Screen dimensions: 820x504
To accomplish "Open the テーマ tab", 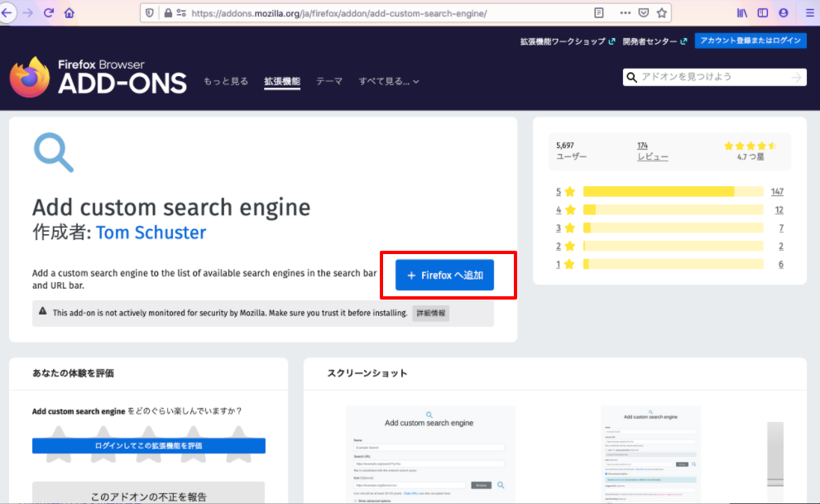I will [329, 81].
